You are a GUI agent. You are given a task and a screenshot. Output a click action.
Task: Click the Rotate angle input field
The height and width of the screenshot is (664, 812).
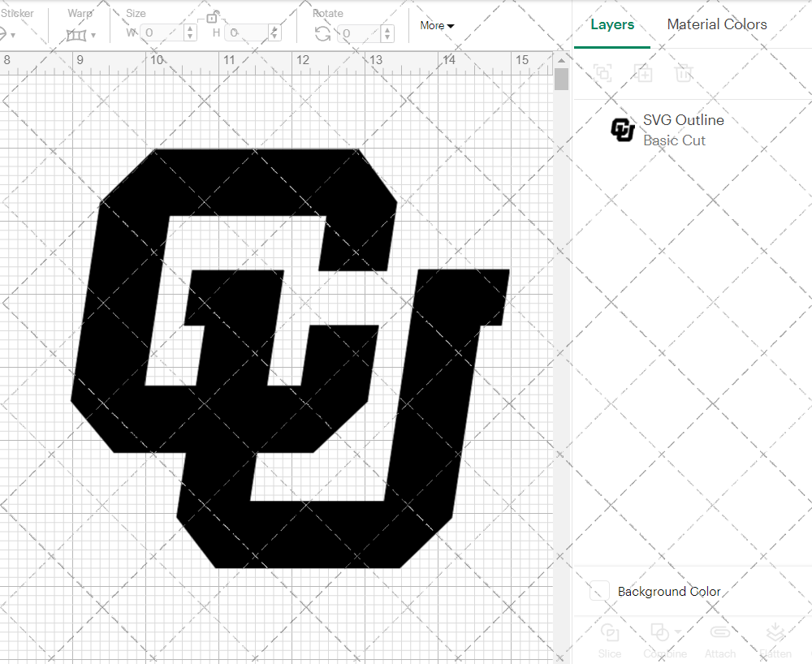(360, 33)
